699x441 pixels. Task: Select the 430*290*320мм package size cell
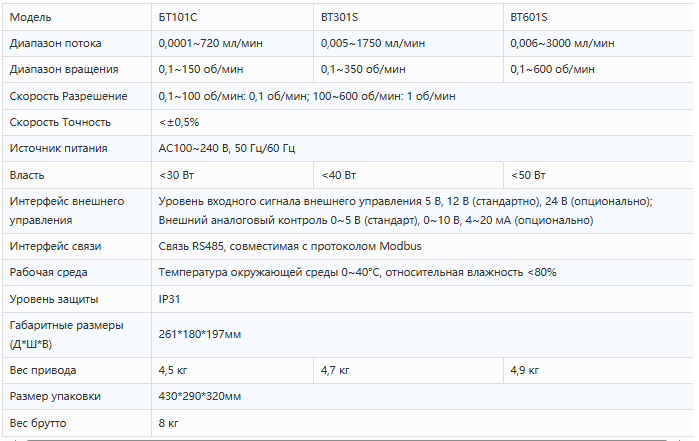[424, 396]
